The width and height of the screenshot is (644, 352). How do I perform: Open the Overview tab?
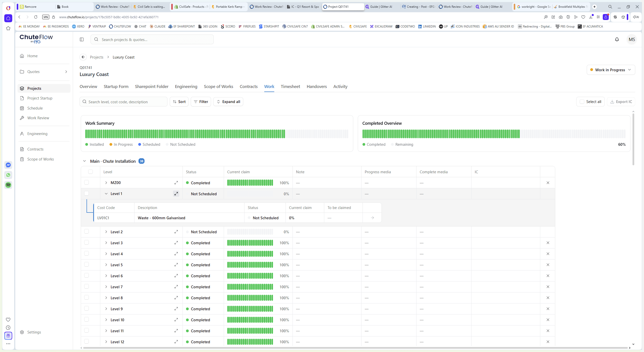pyautogui.click(x=88, y=86)
